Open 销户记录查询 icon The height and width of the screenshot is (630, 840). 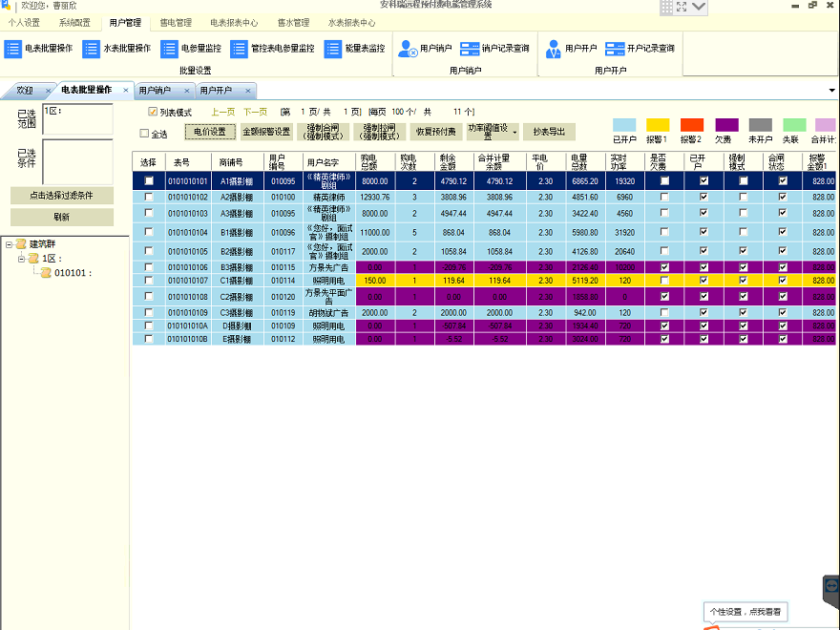pos(470,49)
